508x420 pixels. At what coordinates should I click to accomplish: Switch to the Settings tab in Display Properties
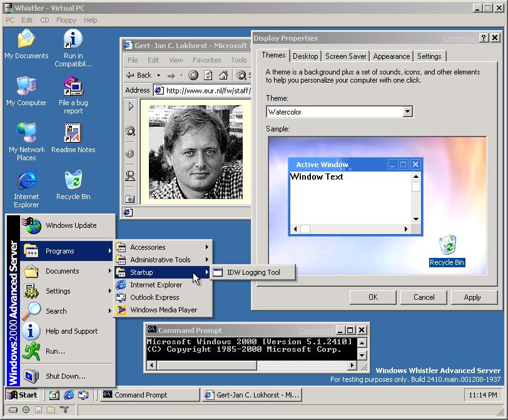(429, 56)
